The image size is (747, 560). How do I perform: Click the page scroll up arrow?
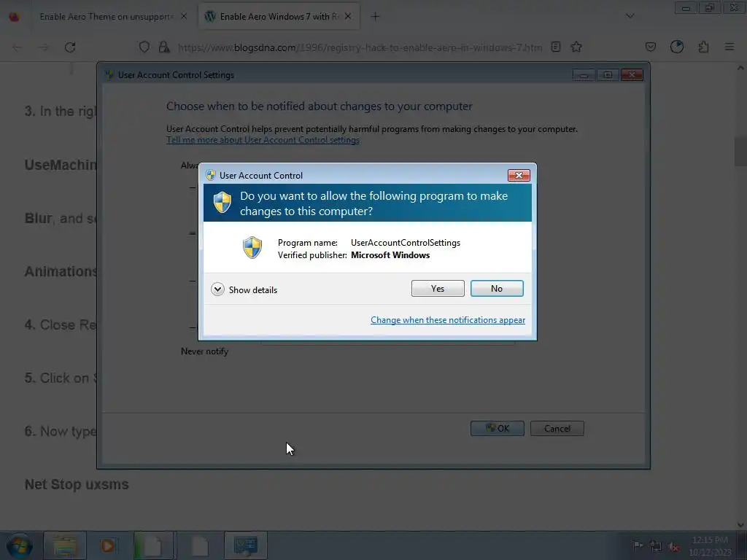pyautogui.click(x=740, y=68)
